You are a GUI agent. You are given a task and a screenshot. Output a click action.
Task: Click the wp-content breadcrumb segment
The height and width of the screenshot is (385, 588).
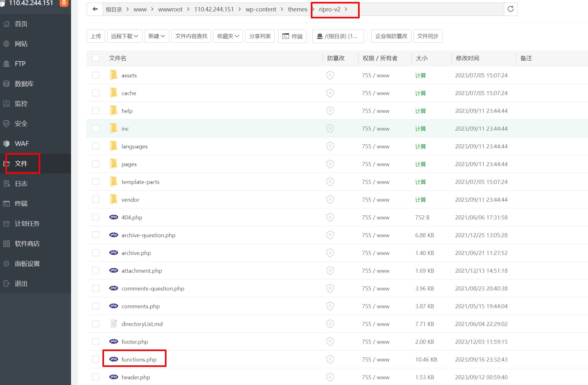pyautogui.click(x=261, y=10)
